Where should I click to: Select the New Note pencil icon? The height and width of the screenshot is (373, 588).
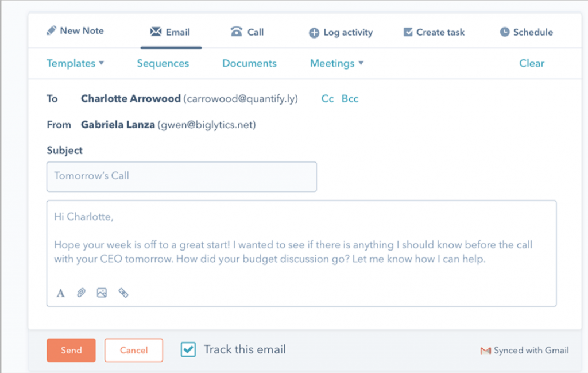(52, 32)
